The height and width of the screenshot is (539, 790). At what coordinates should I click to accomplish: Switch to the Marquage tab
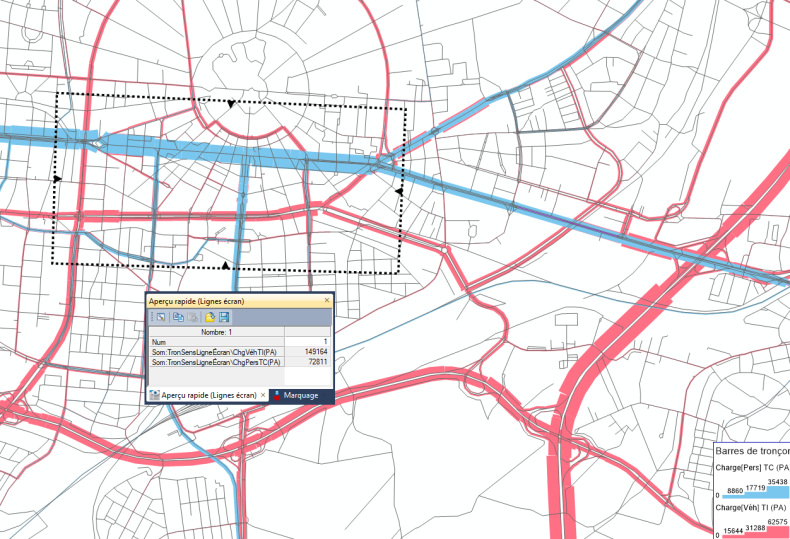pyautogui.click(x=300, y=396)
